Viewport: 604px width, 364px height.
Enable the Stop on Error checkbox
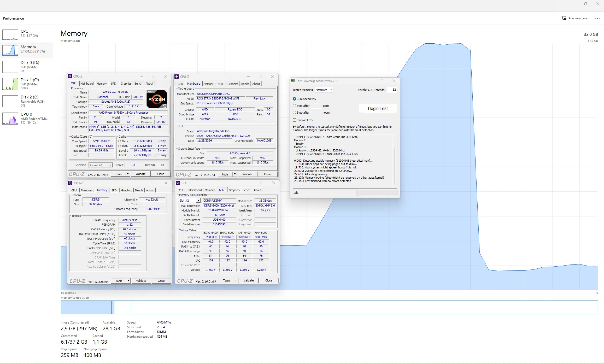[x=294, y=120]
